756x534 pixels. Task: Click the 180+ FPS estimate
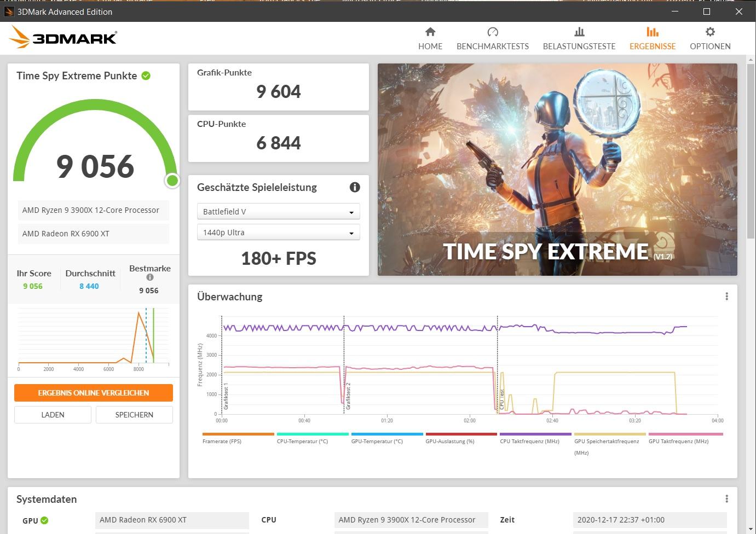coord(279,258)
